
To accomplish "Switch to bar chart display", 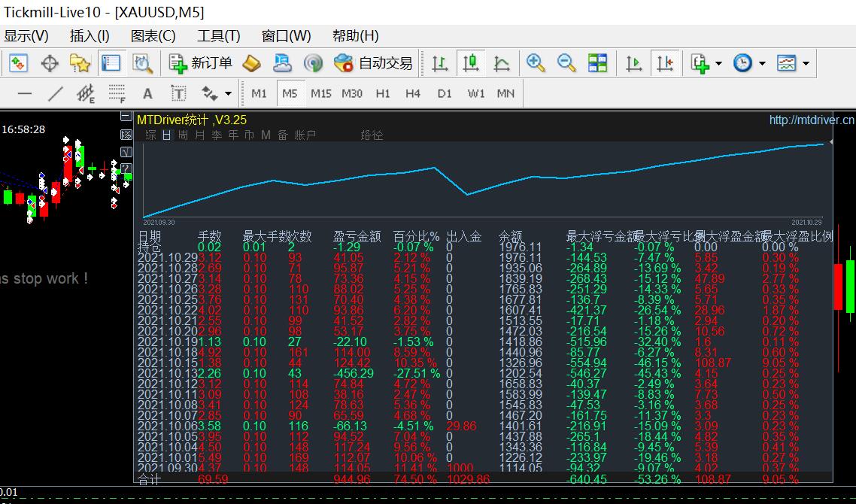I will coord(440,63).
